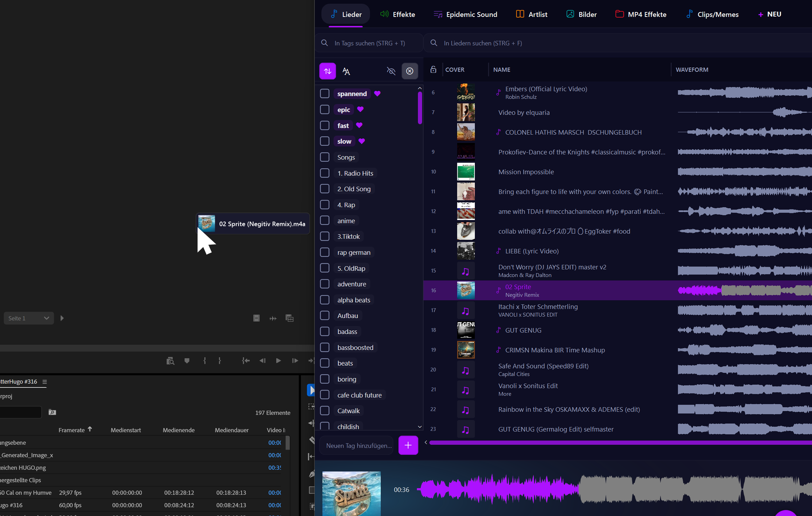Click the left arrow of horizontal scrollbar
812x516 pixels.
click(426, 442)
